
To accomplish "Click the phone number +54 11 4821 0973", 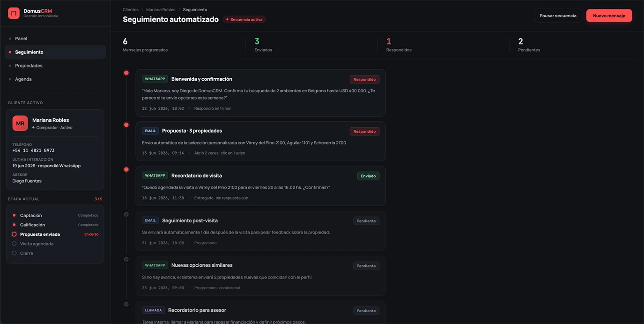I will coord(33,151).
